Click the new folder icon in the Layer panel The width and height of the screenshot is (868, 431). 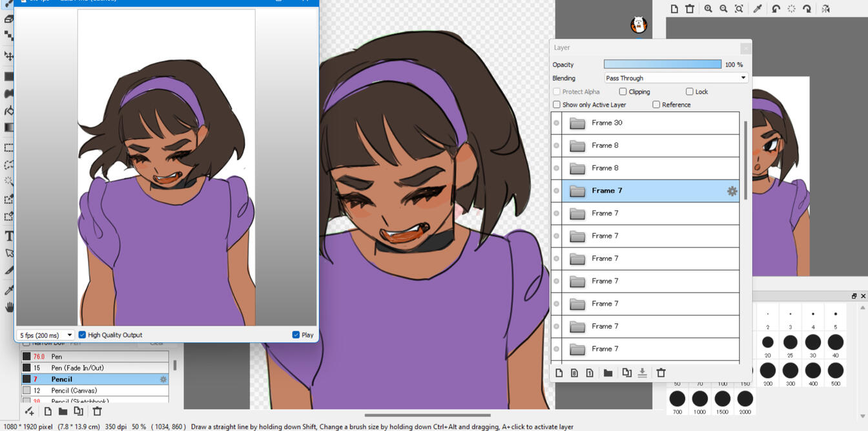(608, 373)
